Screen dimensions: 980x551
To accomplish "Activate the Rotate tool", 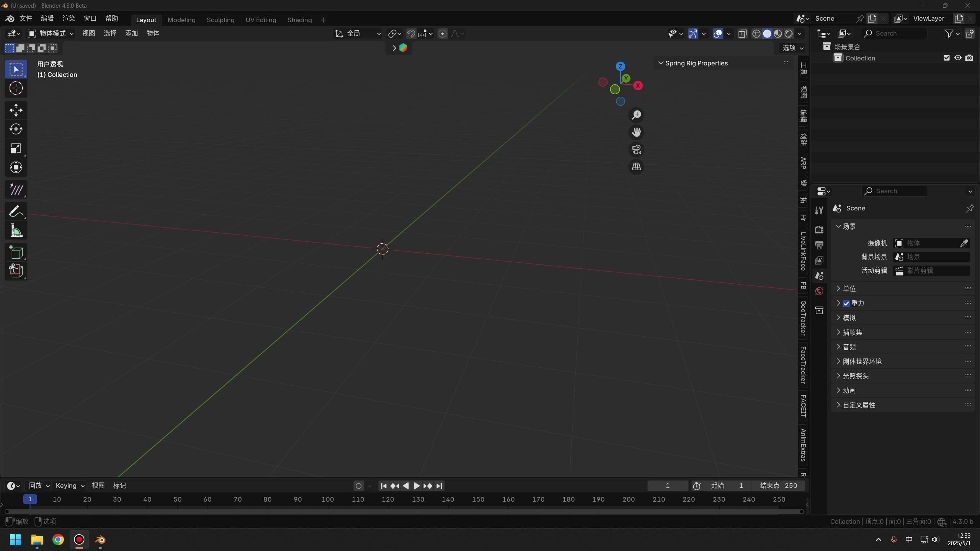I will tap(16, 129).
